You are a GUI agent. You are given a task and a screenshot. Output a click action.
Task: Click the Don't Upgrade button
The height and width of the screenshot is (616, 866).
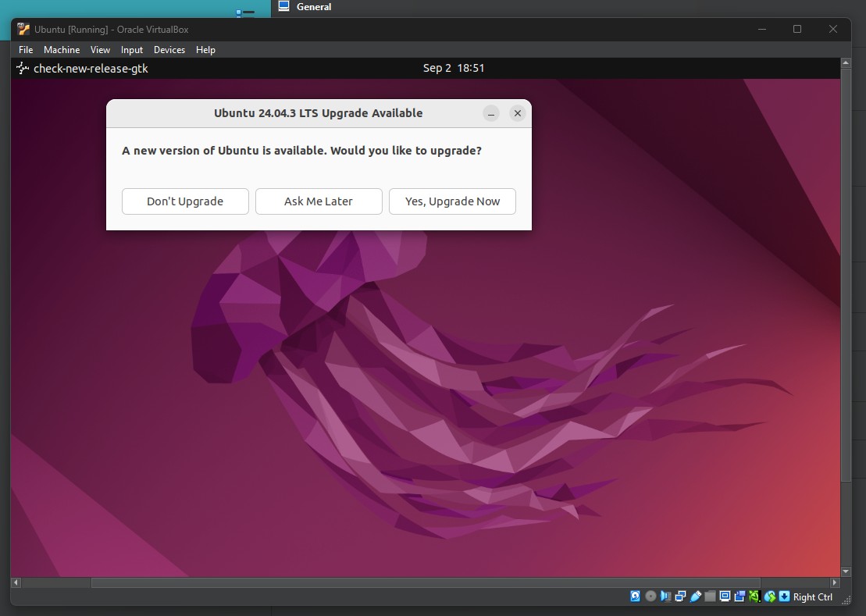pyautogui.click(x=185, y=201)
